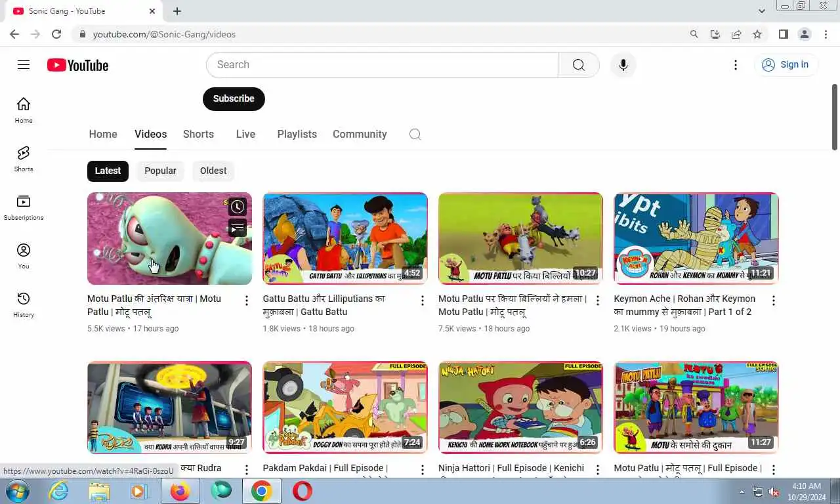Open options for Gattu Battu video

tap(423, 301)
